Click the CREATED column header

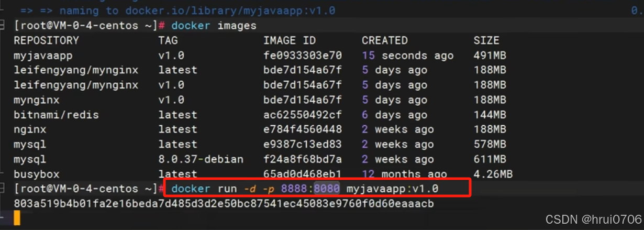tap(384, 40)
